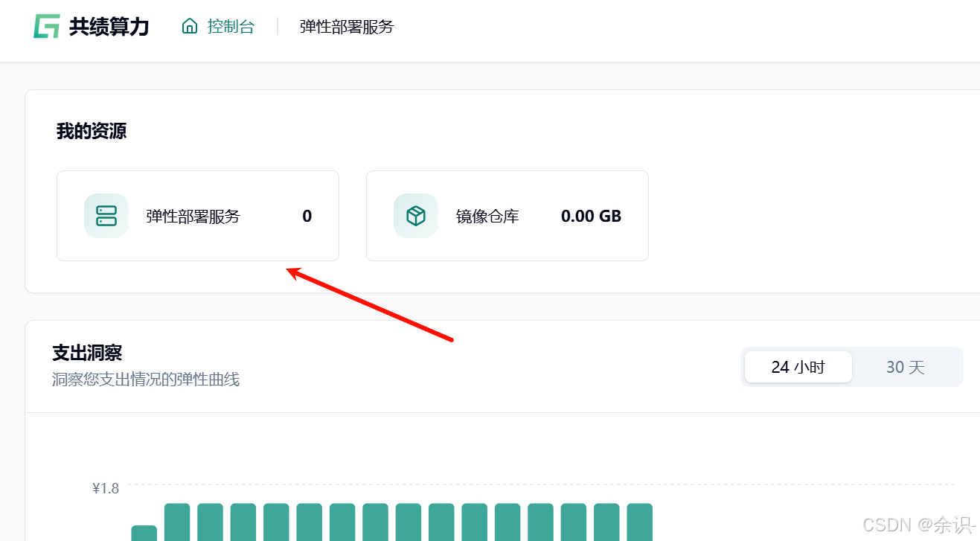The image size is (980, 541).
Task: Click the home icon beside 控制台
Action: pos(189,25)
